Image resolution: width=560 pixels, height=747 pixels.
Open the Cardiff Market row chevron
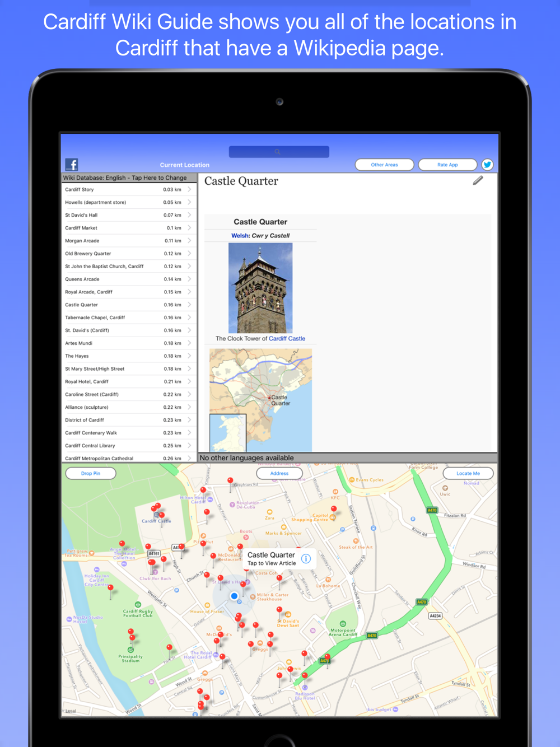[x=189, y=228]
